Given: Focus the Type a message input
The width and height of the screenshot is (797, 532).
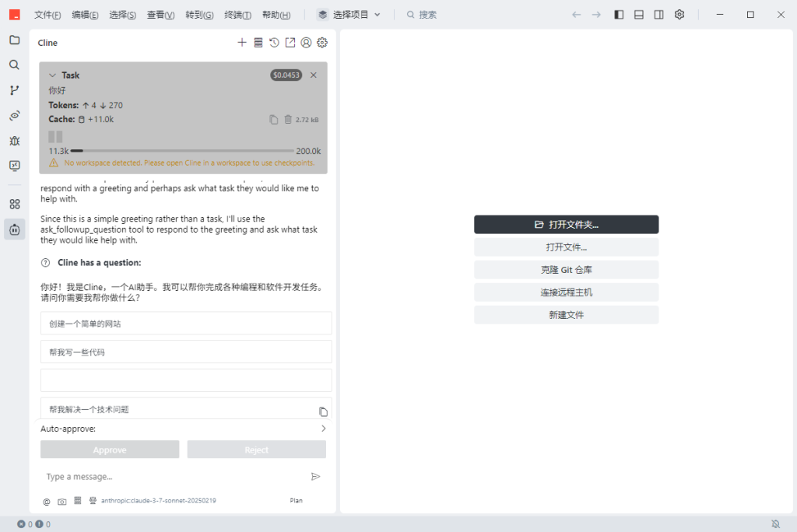Looking at the screenshot, I should 176,477.
